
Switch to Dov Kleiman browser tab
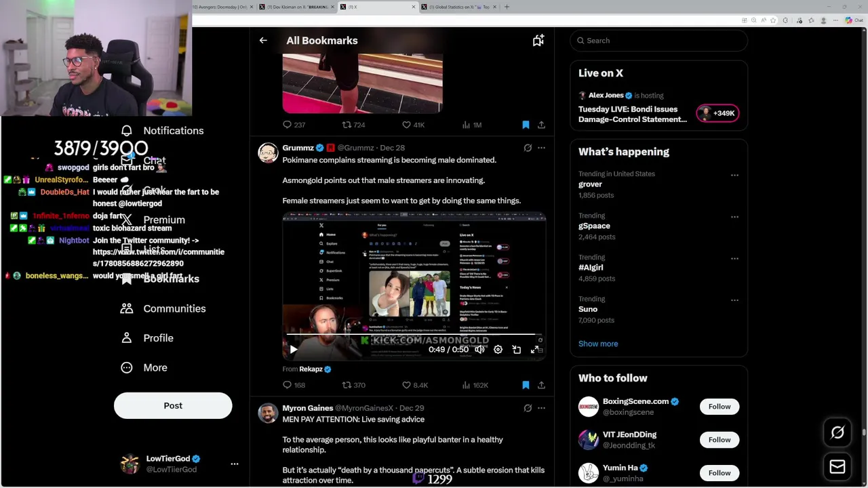pos(297,7)
